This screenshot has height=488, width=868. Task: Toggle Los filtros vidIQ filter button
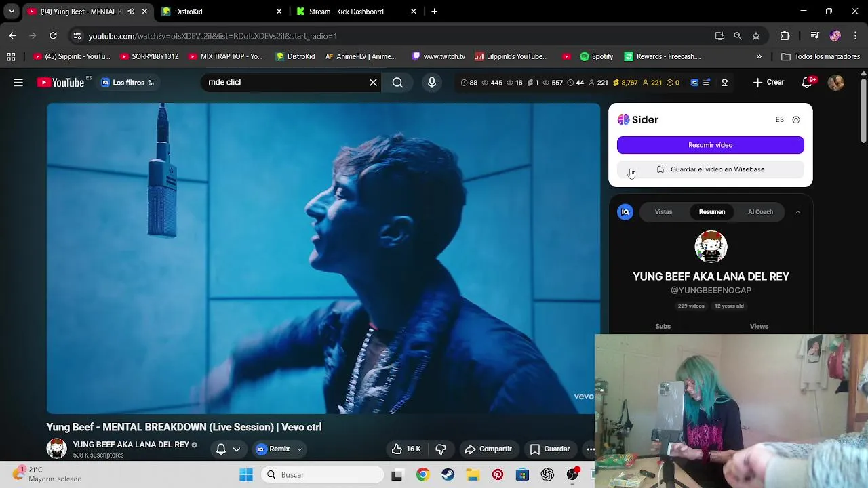coord(127,83)
